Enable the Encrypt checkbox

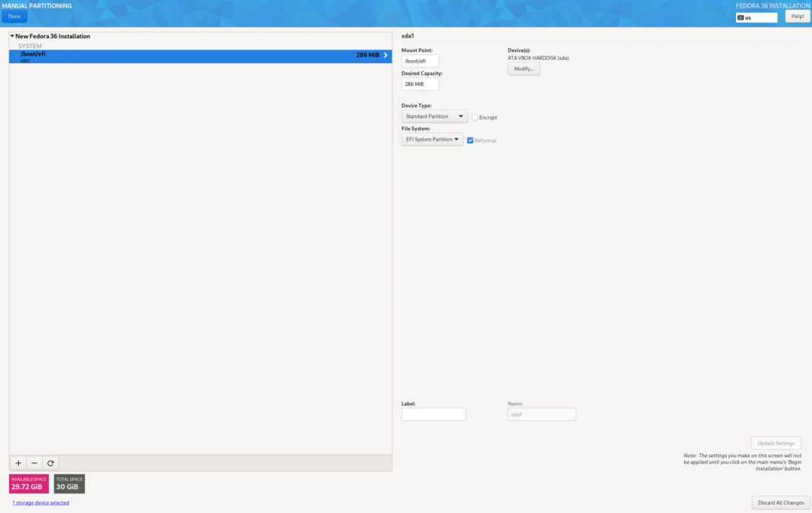coord(474,117)
